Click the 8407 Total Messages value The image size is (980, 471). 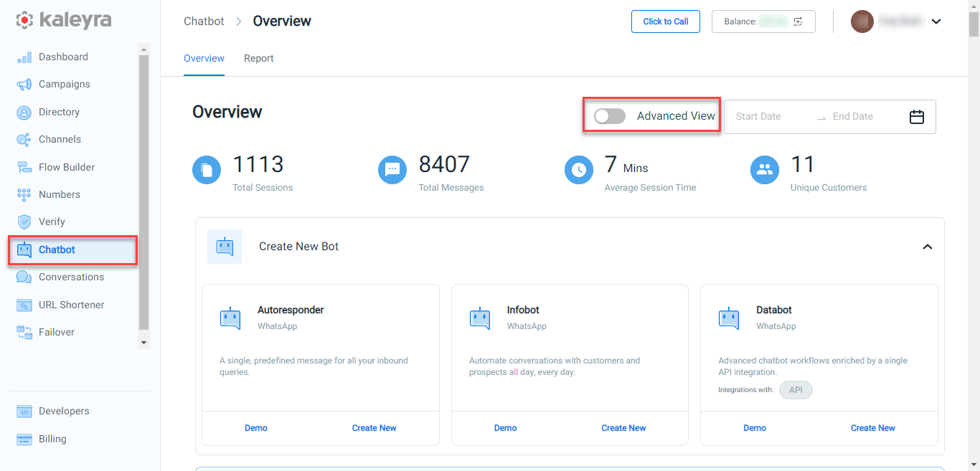pyautogui.click(x=444, y=165)
